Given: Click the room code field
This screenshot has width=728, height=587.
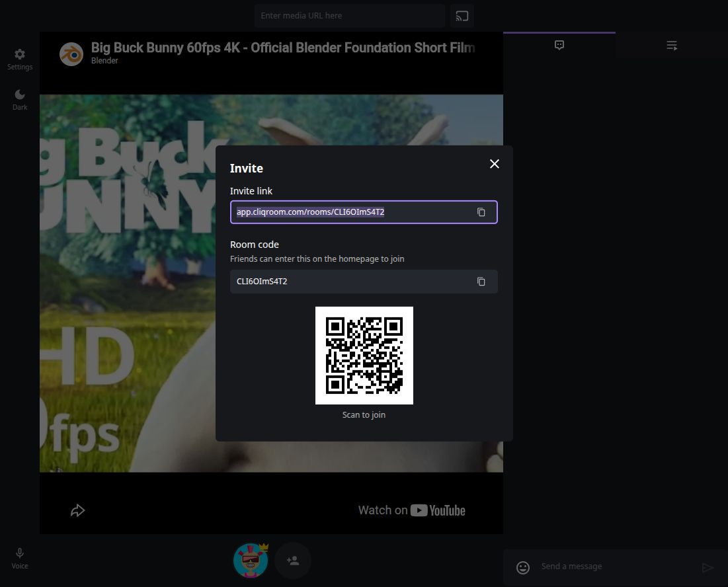Looking at the screenshot, I should coord(364,282).
